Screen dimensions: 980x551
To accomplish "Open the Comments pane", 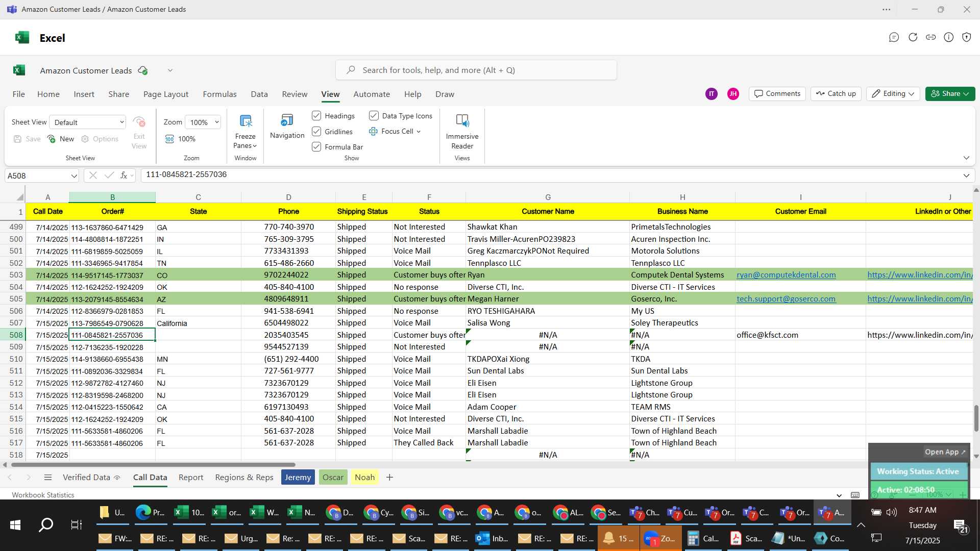I will (777, 93).
